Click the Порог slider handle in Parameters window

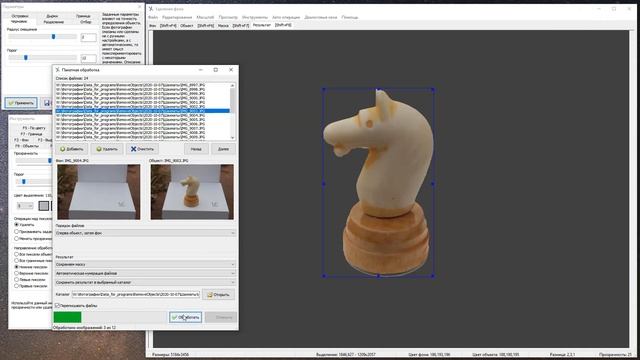pyautogui.click(x=26, y=58)
